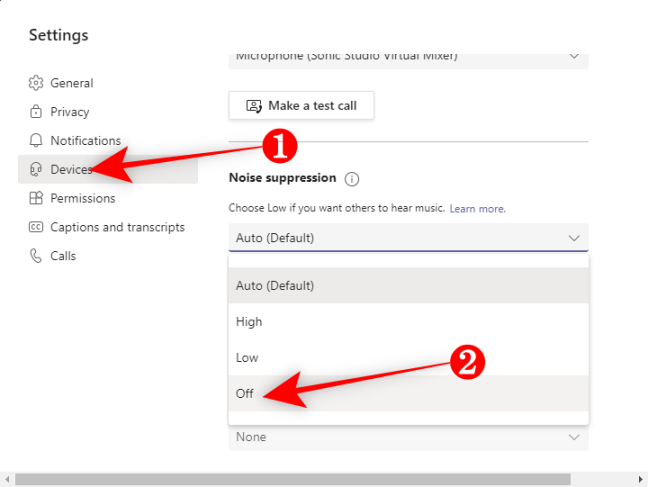The width and height of the screenshot is (648, 487).
Task: Switch to Captions and transcripts settings
Action: 117,227
